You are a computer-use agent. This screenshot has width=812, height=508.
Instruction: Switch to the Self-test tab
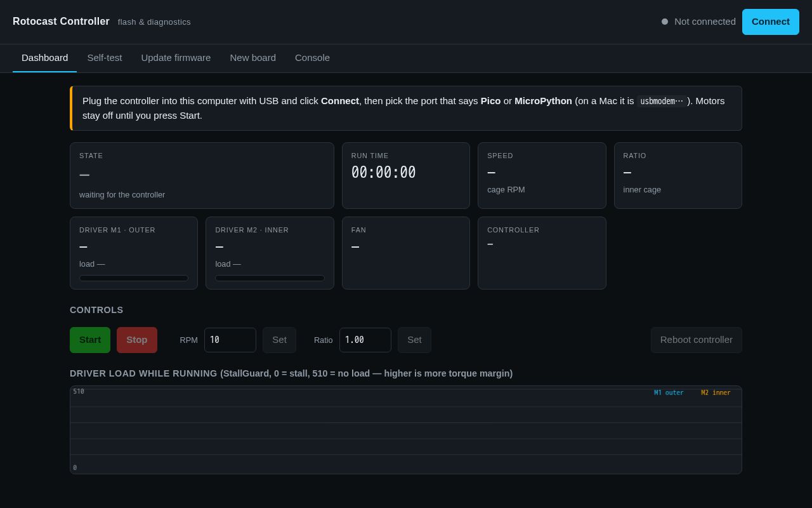point(105,58)
